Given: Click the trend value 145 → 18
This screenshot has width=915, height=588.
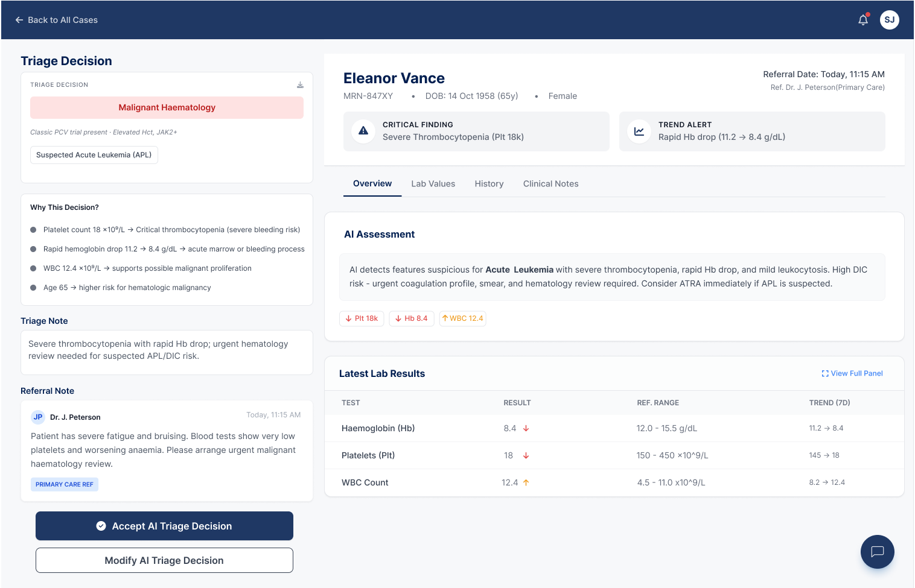Looking at the screenshot, I should pyautogui.click(x=824, y=455).
